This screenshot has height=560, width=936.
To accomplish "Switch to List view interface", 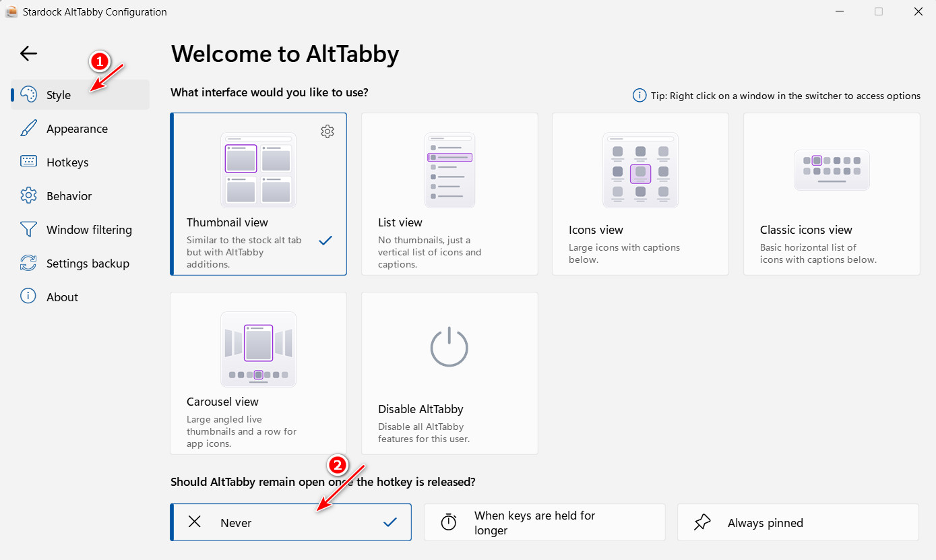I will (x=449, y=194).
